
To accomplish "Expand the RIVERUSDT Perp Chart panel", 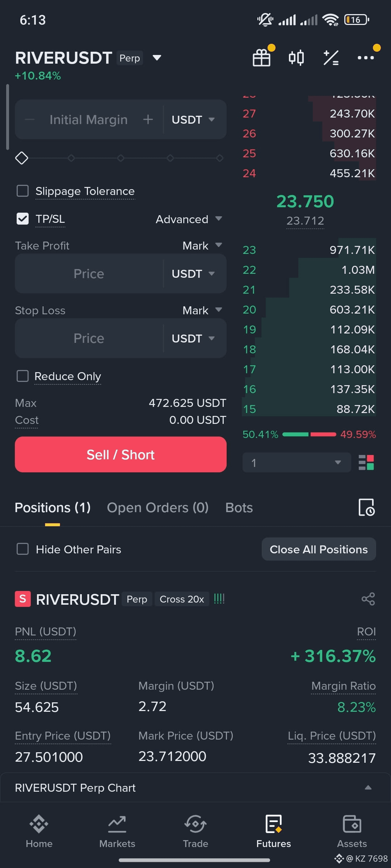I will (x=195, y=787).
